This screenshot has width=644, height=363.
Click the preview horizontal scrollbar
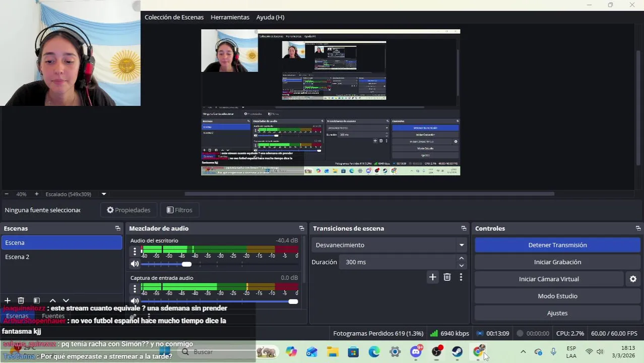click(369, 194)
